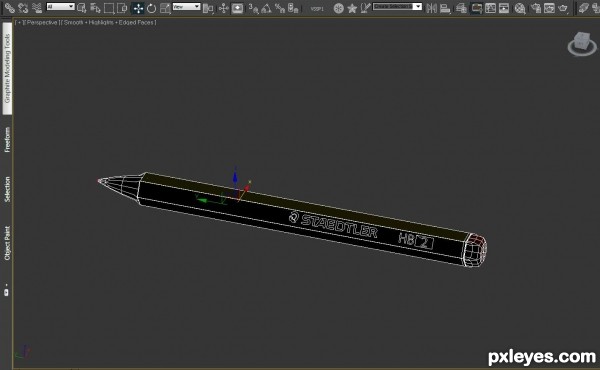Open the Render Setup dialog
The image size is (600, 370).
536,8
